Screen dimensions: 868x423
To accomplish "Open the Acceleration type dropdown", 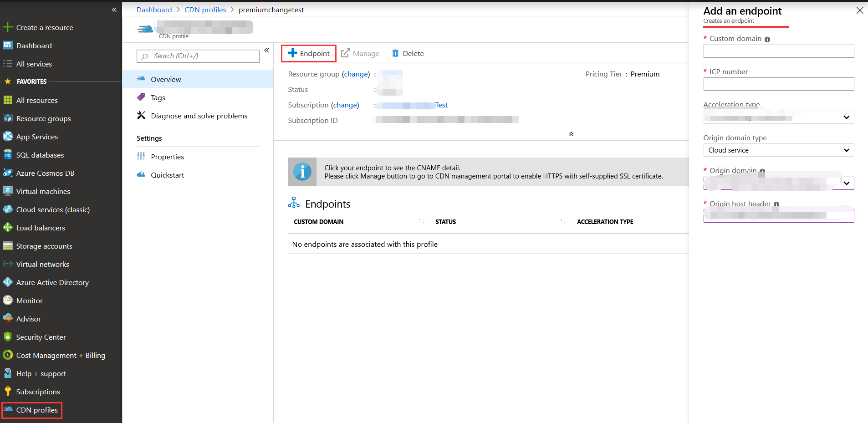I will [x=779, y=117].
